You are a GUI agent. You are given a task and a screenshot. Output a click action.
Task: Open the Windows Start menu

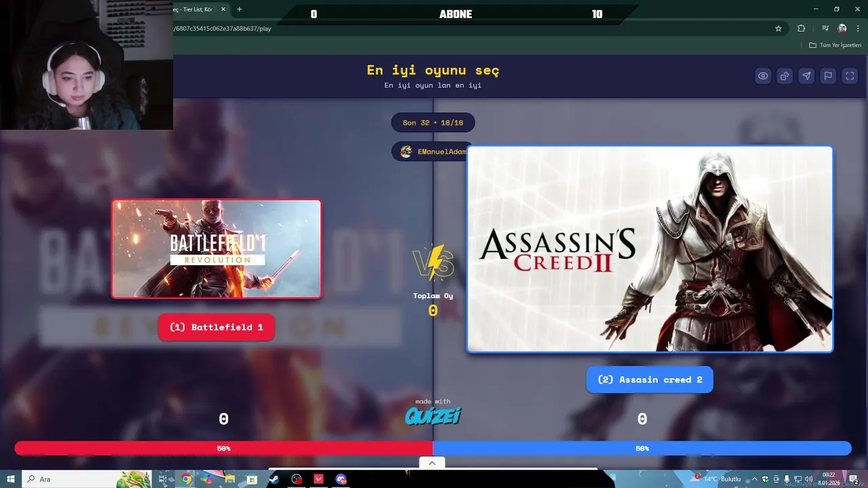click(11, 479)
